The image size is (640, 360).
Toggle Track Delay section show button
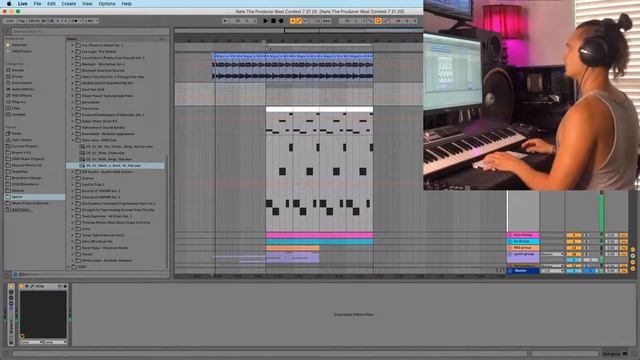coord(633,269)
